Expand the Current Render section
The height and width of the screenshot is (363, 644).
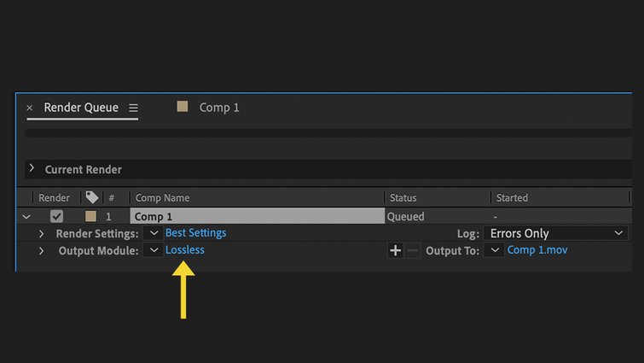pyautogui.click(x=32, y=168)
